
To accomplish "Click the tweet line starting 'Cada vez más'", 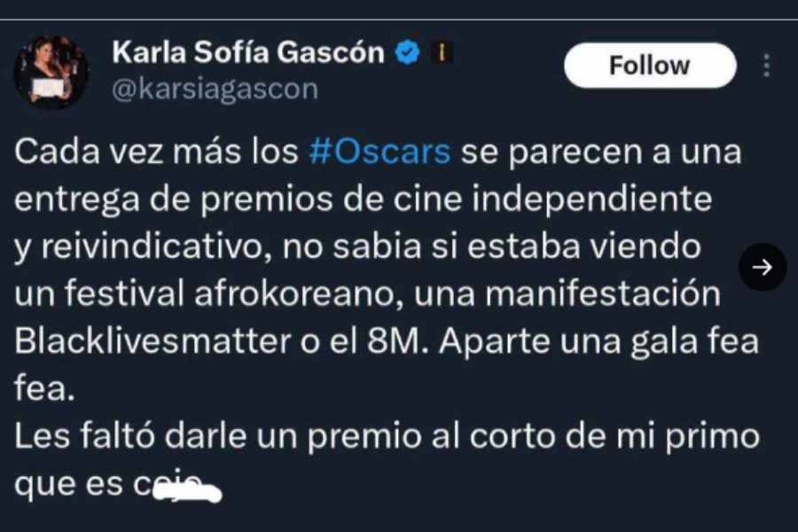I will 378,153.
